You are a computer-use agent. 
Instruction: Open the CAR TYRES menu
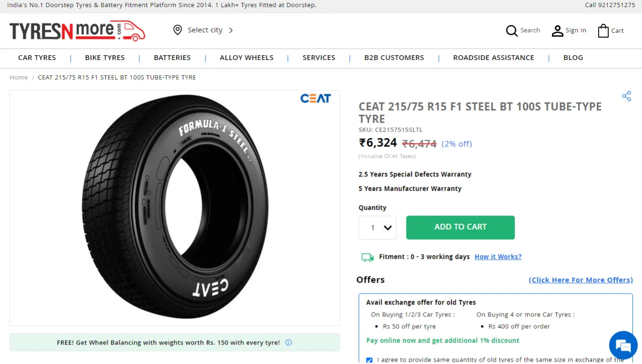tap(37, 58)
